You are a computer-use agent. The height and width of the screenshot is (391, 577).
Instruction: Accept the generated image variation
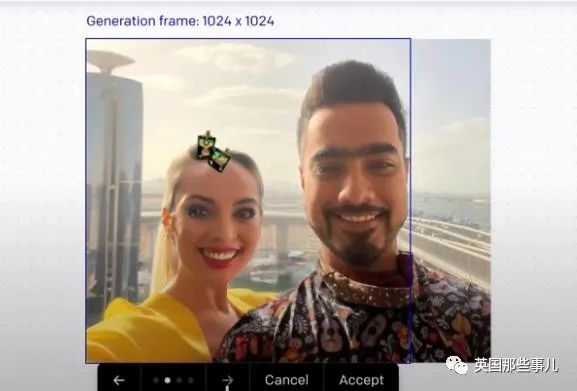point(361,380)
